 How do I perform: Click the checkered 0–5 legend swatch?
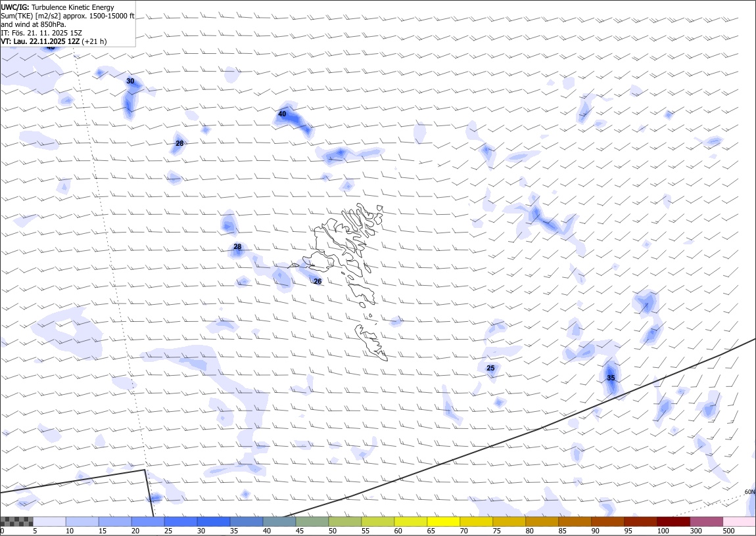[x=17, y=522]
